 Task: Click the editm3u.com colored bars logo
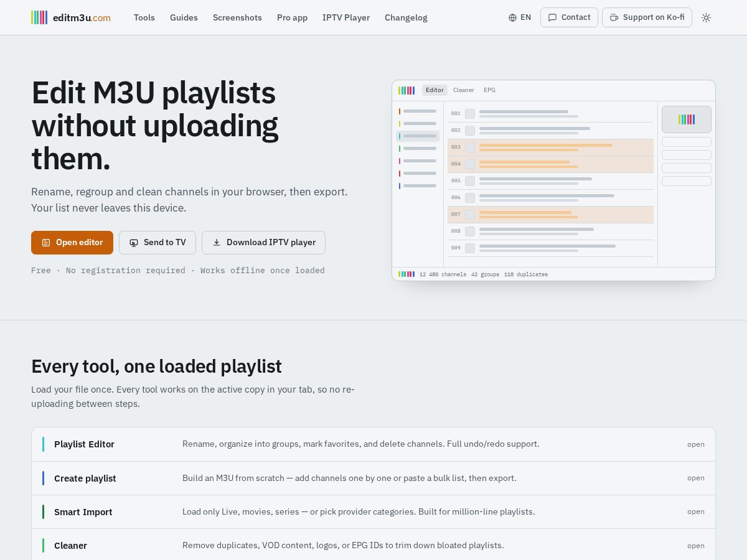tap(39, 17)
